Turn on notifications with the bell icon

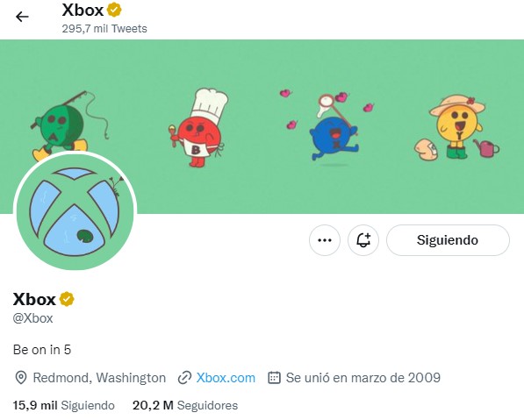[x=363, y=240]
